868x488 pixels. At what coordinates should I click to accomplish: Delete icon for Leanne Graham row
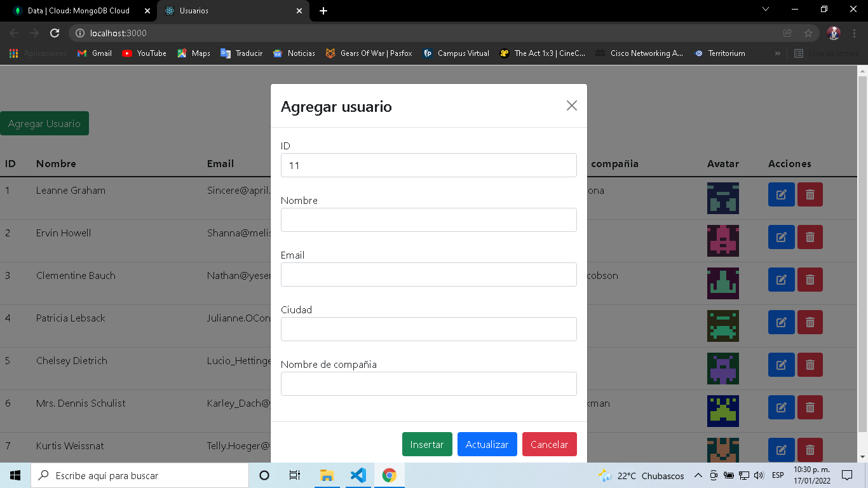[810, 194]
